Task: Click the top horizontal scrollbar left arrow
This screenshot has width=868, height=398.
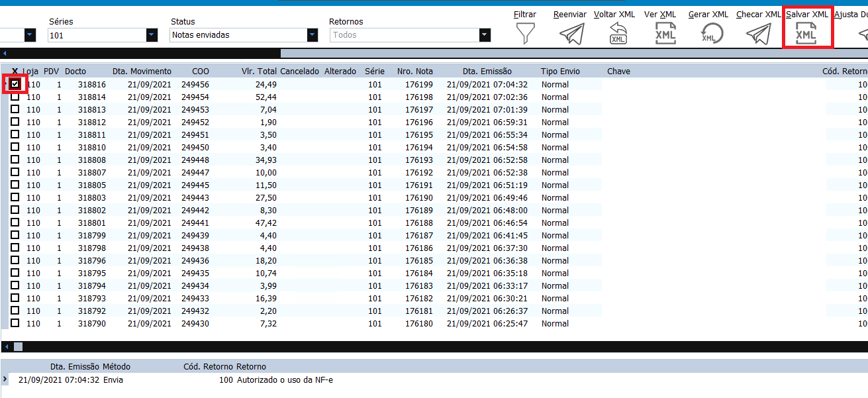Action: (x=5, y=53)
